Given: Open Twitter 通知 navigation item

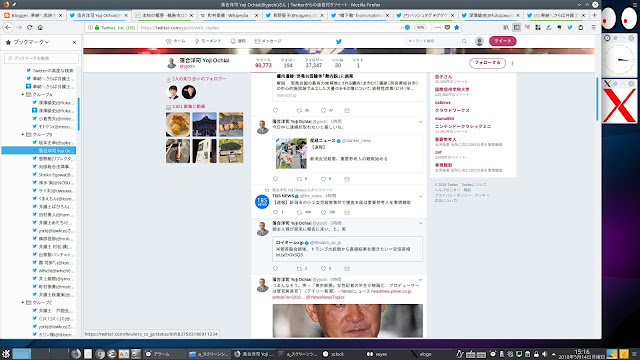Looking at the screenshot, I should (238, 41).
